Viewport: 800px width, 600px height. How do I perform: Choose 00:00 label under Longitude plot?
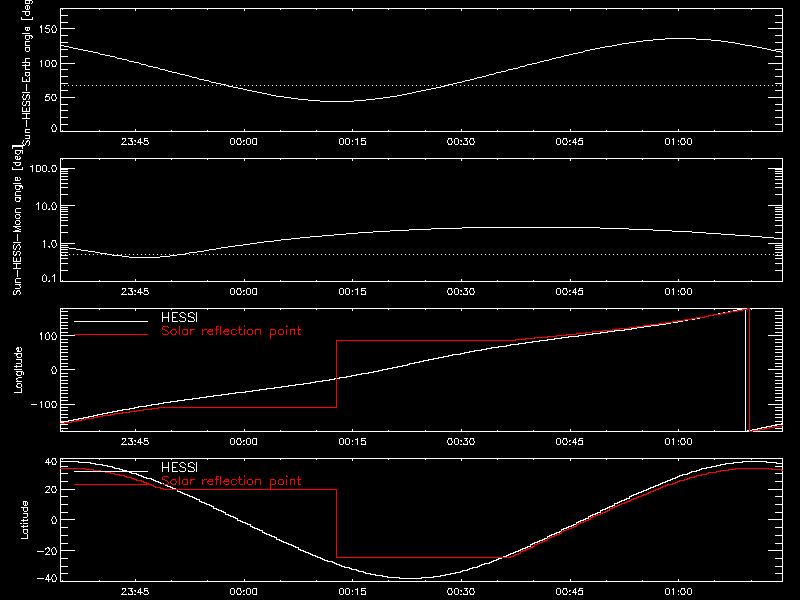tap(243, 442)
